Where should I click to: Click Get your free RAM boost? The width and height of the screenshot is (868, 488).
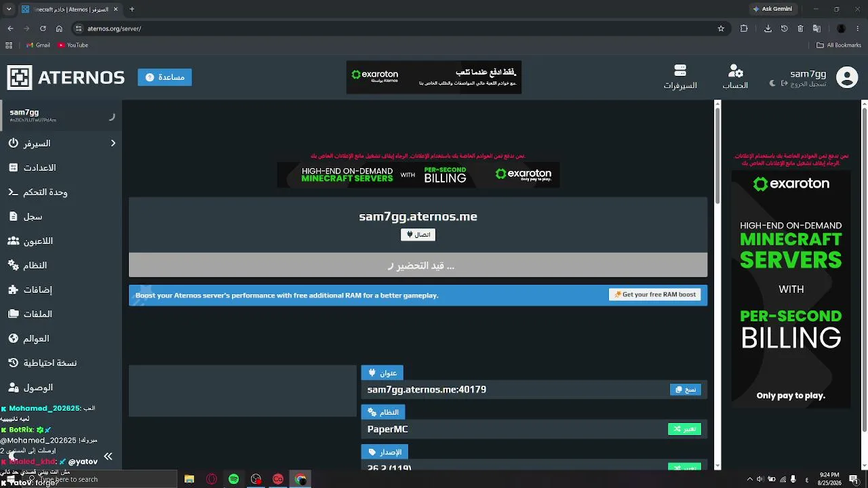pos(654,295)
